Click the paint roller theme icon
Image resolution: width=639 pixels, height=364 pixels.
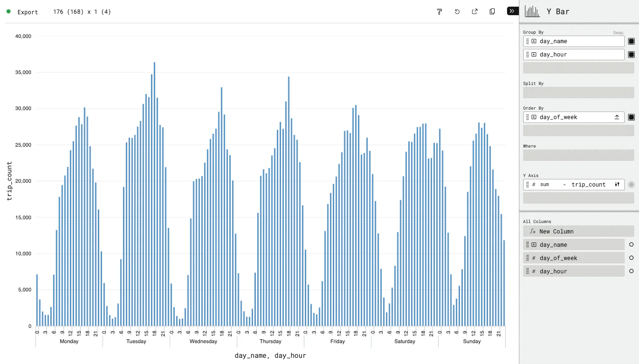tap(440, 11)
